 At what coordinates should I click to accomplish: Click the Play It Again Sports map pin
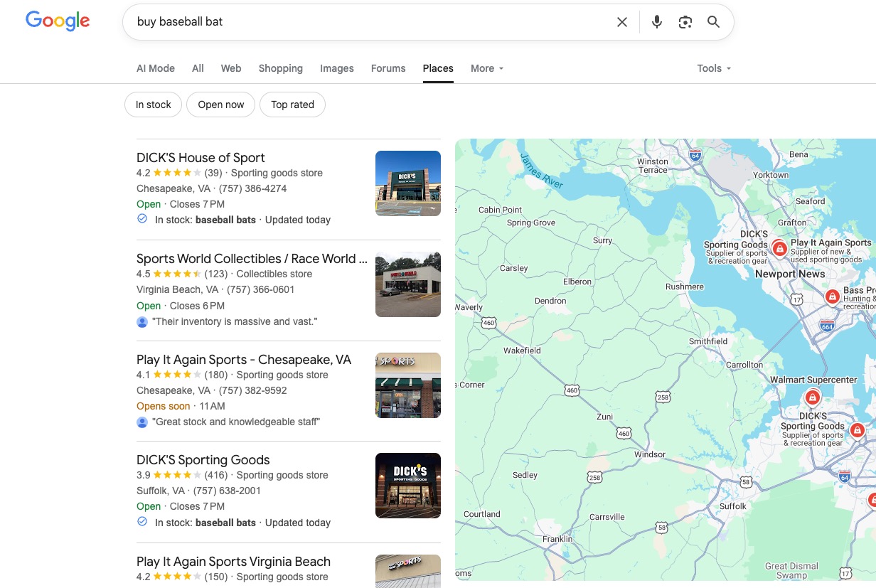(x=780, y=249)
